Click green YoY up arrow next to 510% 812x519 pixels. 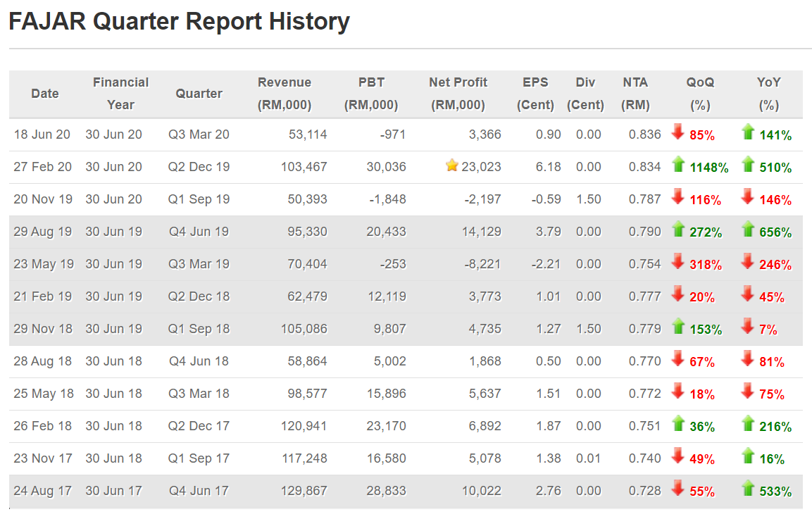pos(748,164)
